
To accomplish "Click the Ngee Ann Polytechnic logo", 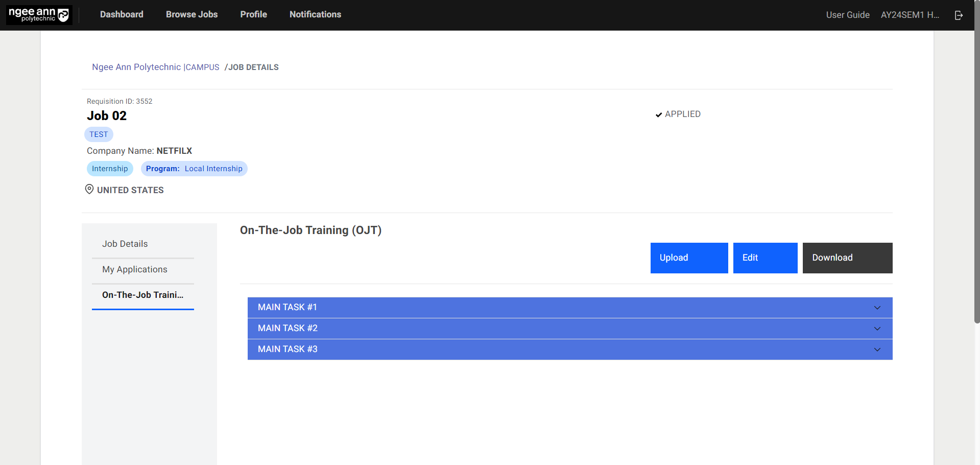I will tap(39, 15).
